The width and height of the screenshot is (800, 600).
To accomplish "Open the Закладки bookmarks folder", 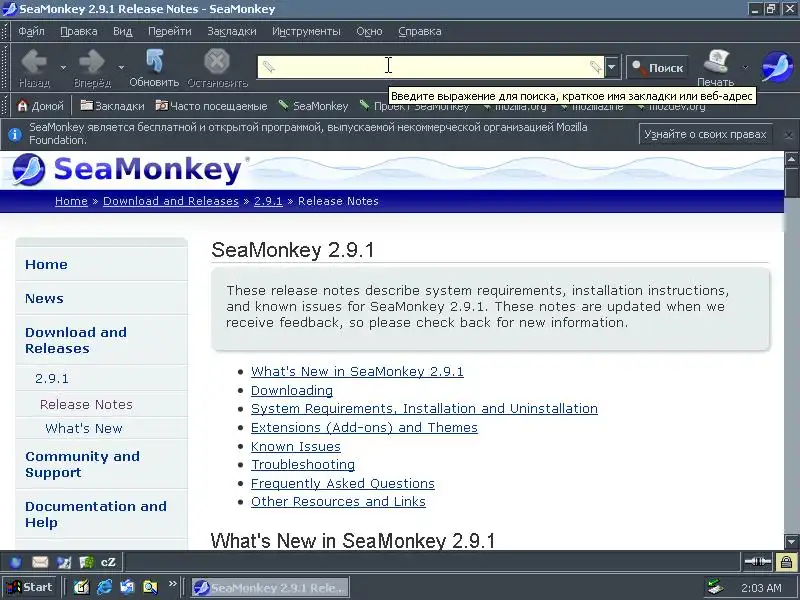I will 112,106.
